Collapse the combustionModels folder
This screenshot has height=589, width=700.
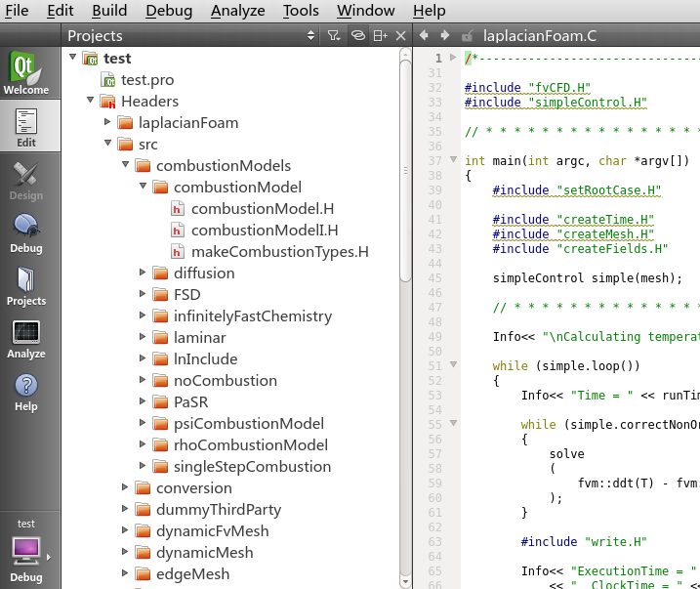click(125, 164)
